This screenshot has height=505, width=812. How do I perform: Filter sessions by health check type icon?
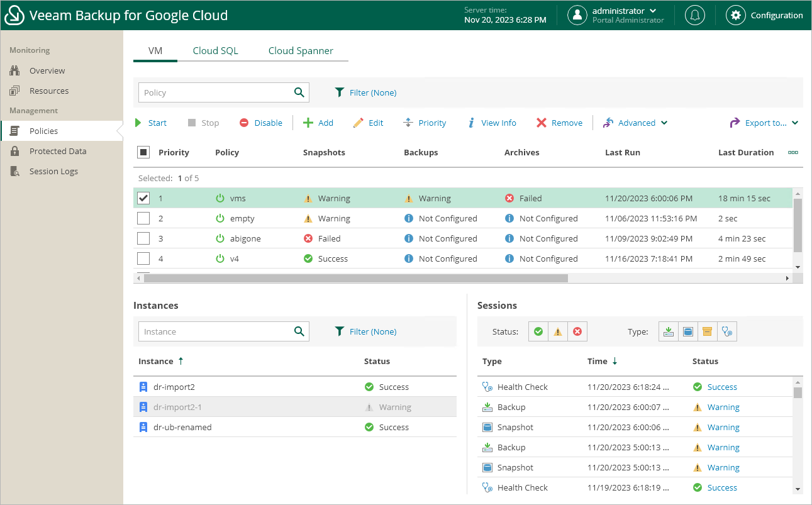727,332
